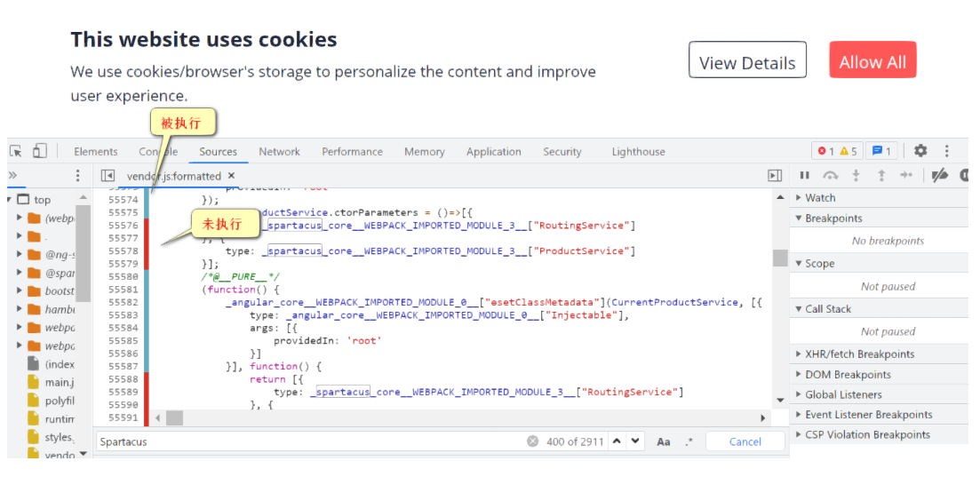This screenshot has width=980, height=477.
Task: Toggle the debugger sidebar pane
Action: point(775,176)
